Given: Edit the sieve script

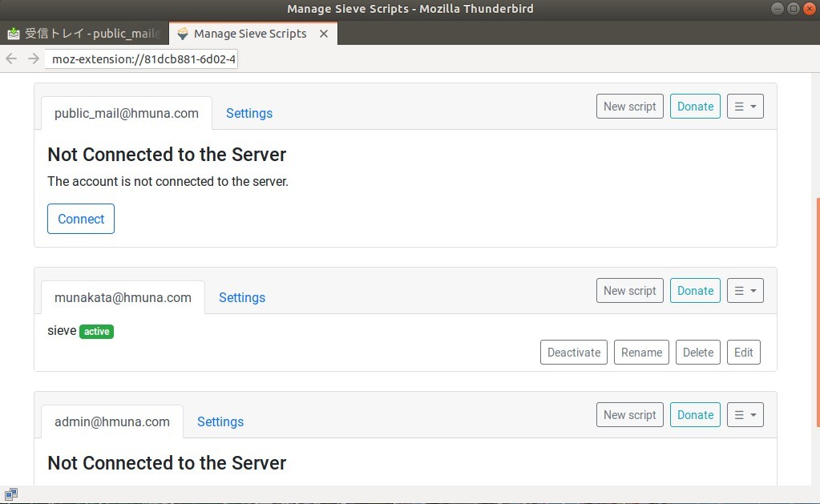Looking at the screenshot, I should pos(743,353).
